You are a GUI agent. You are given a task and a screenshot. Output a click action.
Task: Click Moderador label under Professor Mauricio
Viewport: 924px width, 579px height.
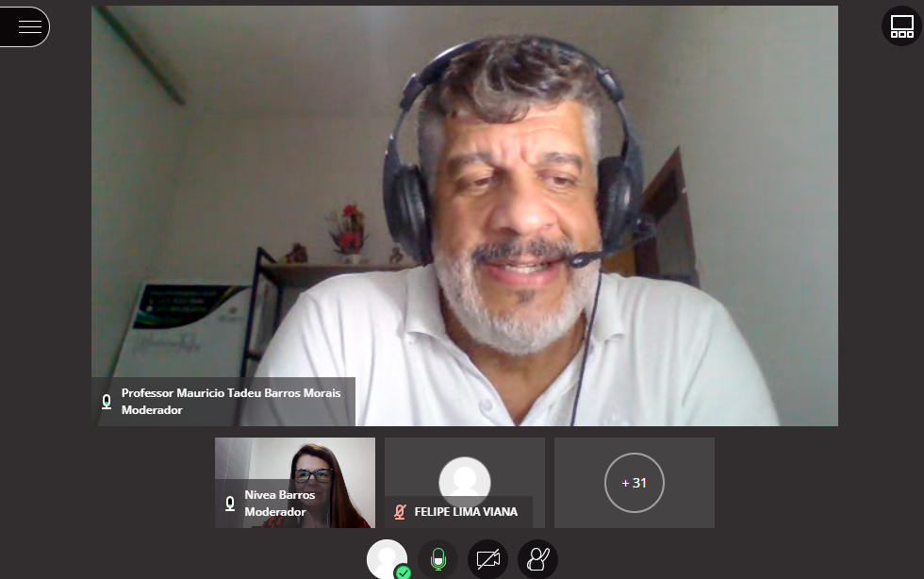click(152, 411)
